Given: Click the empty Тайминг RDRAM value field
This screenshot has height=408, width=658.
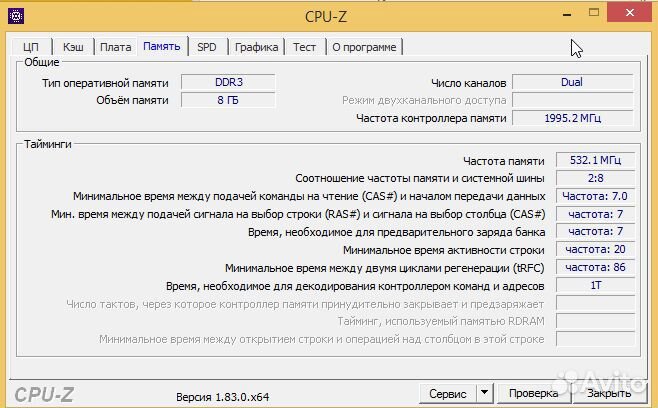Looking at the screenshot, I should [595, 321].
